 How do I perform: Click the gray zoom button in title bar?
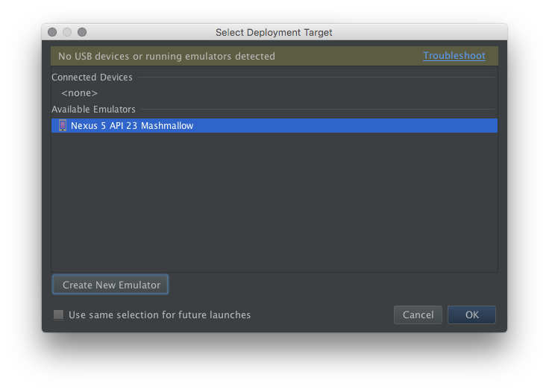(x=82, y=32)
